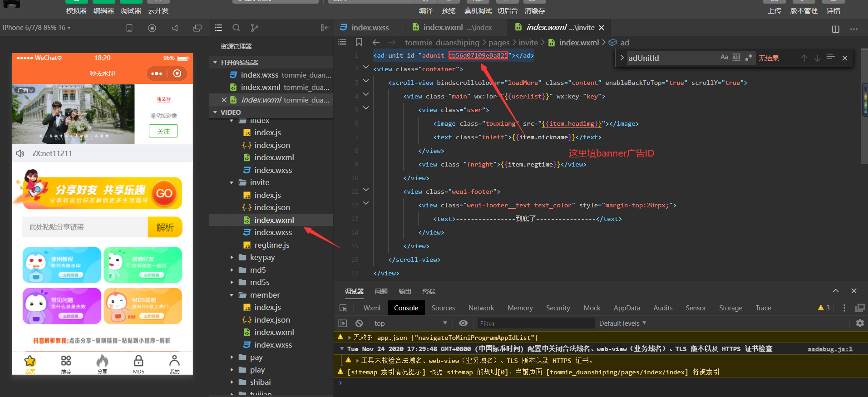Toggle Match Case in find box
868x397 pixels.
[724, 57]
